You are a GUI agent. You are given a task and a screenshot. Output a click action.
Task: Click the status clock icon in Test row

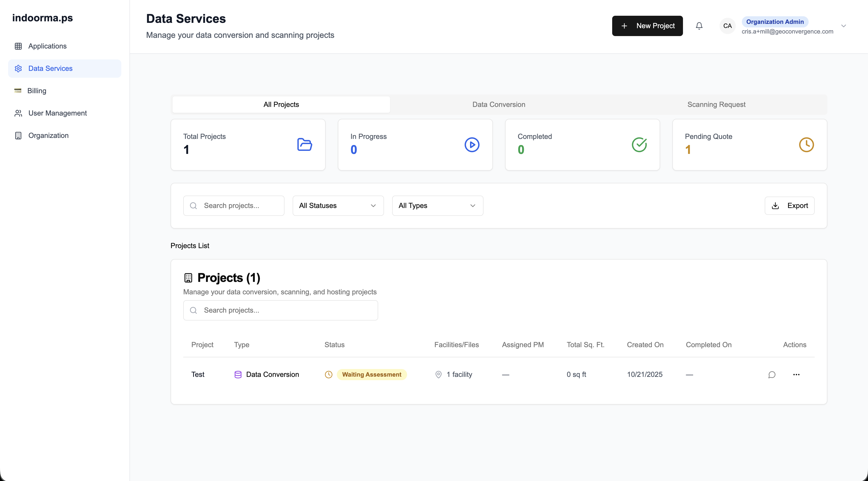click(328, 375)
